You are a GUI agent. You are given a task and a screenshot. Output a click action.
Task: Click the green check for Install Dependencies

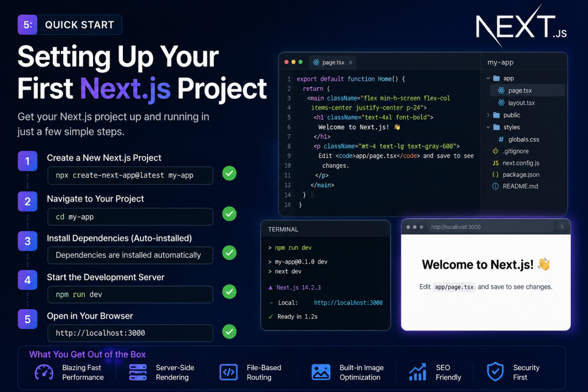pos(229,253)
